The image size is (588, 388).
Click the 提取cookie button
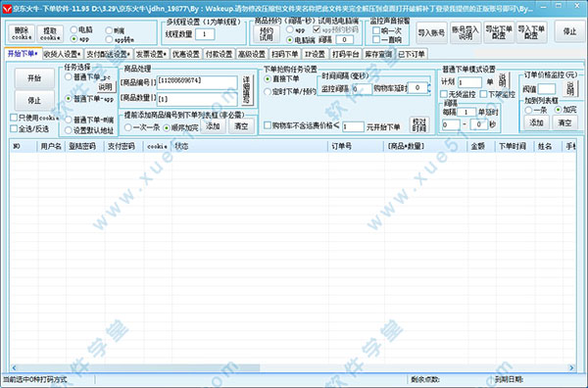coord(50,33)
